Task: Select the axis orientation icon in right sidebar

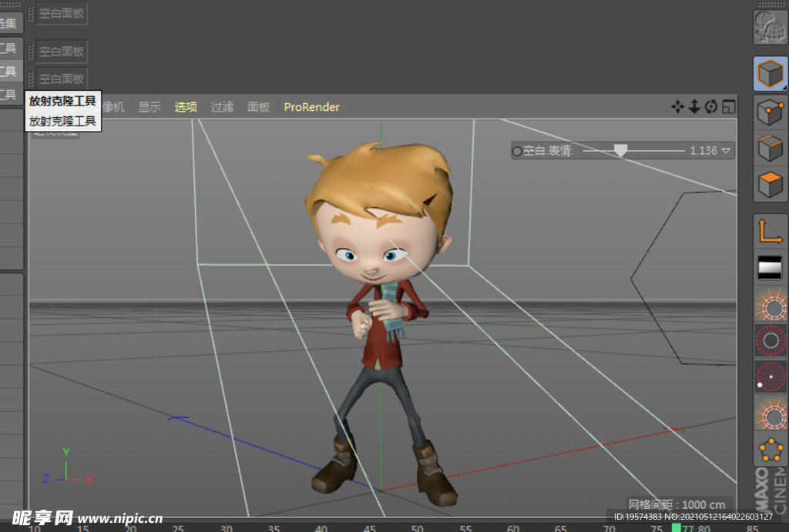Action: coord(769,232)
